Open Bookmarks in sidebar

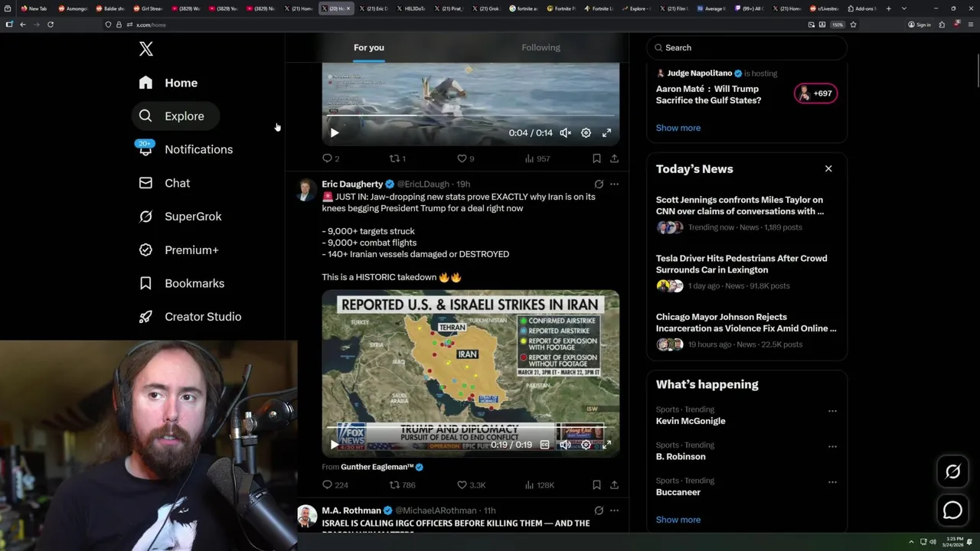tap(182, 283)
